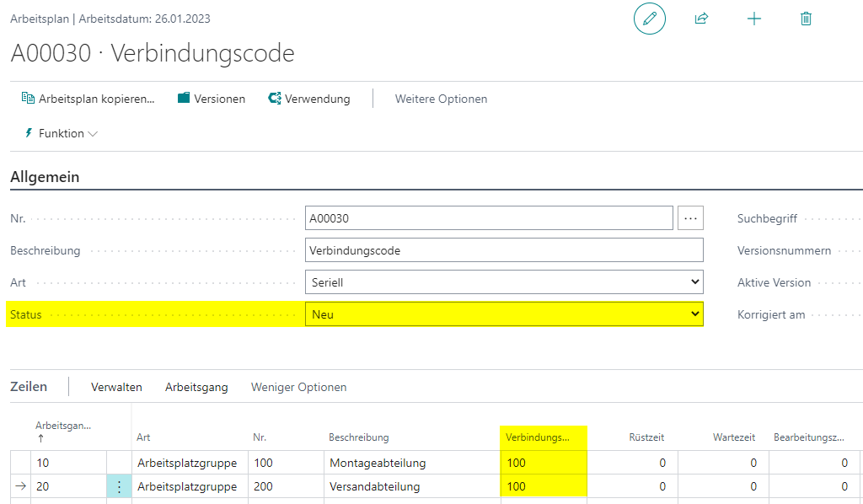Open the Status dropdown showing Neu
Viewport: 863px width, 504px height.
click(504, 314)
